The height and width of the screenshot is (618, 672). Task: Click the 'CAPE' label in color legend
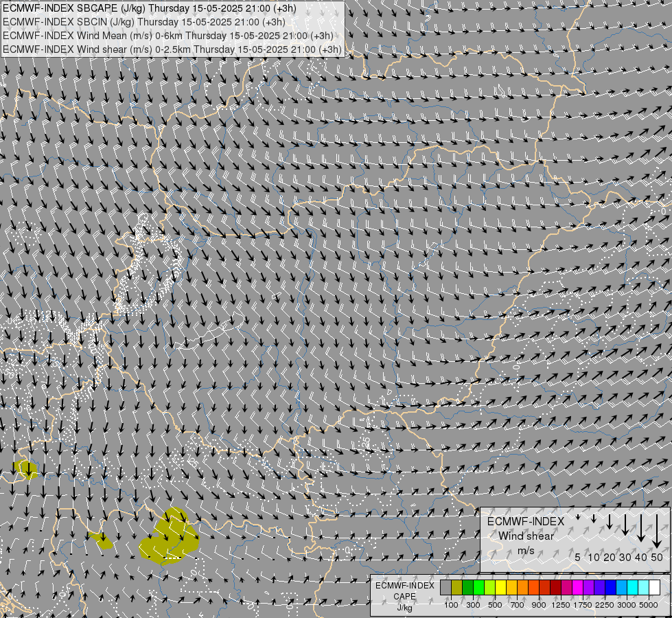[x=404, y=597]
